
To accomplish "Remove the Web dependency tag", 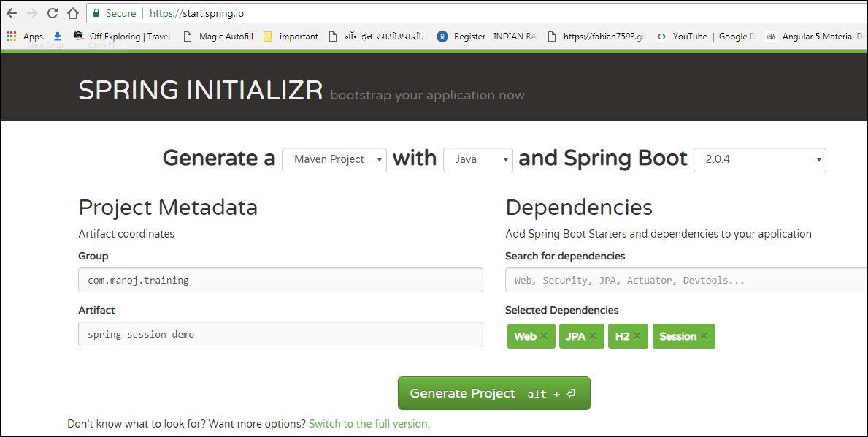I will [544, 337].
